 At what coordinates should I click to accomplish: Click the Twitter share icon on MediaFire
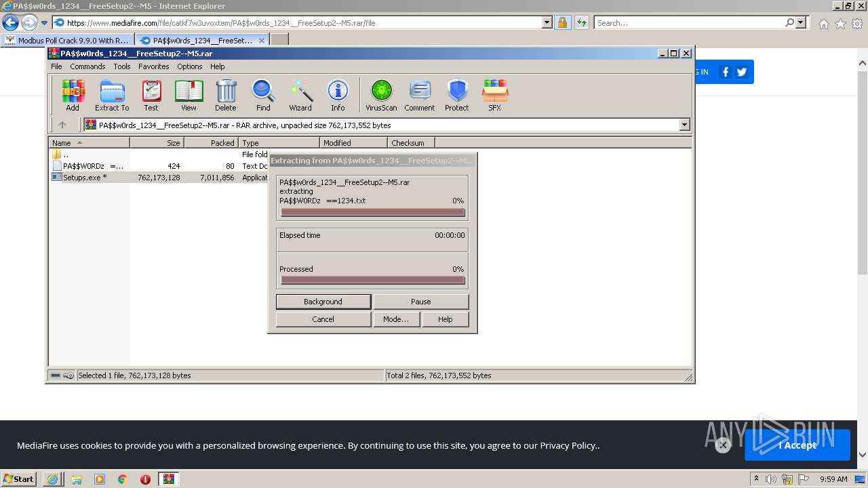742,72
